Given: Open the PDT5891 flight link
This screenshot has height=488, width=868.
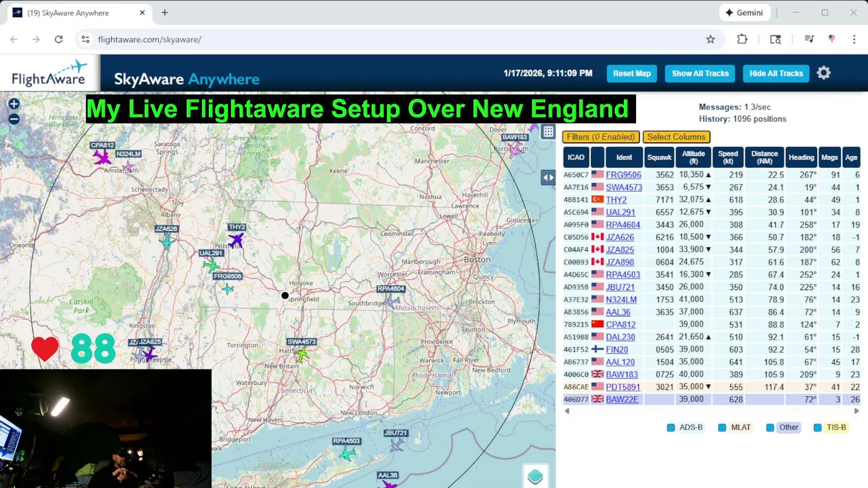Looking at the screenshot, I should [x=623, y=387].
